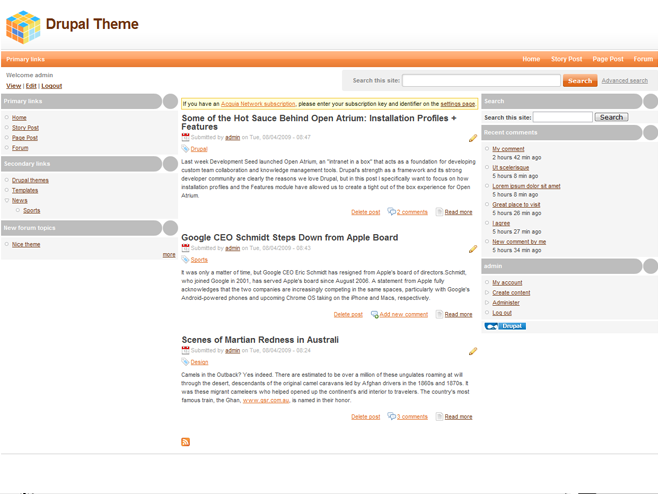Click the comment bubble icon beside 2 comments
658x494 pixels.
[391, 211]
